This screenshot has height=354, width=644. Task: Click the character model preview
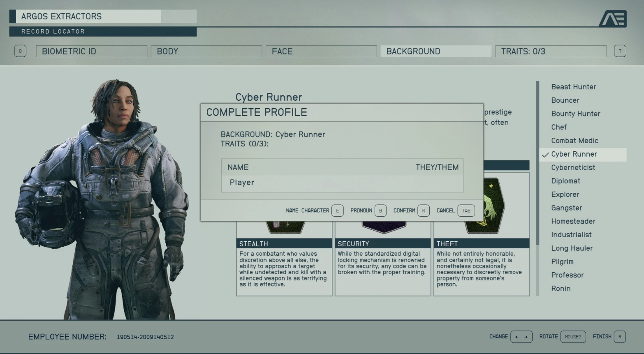103,199
